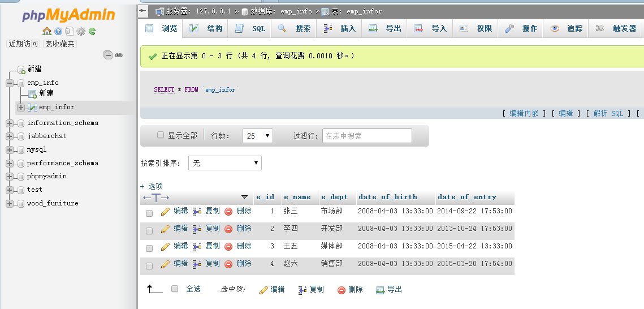Tick the checkbox for row 王五

point(149,248)
